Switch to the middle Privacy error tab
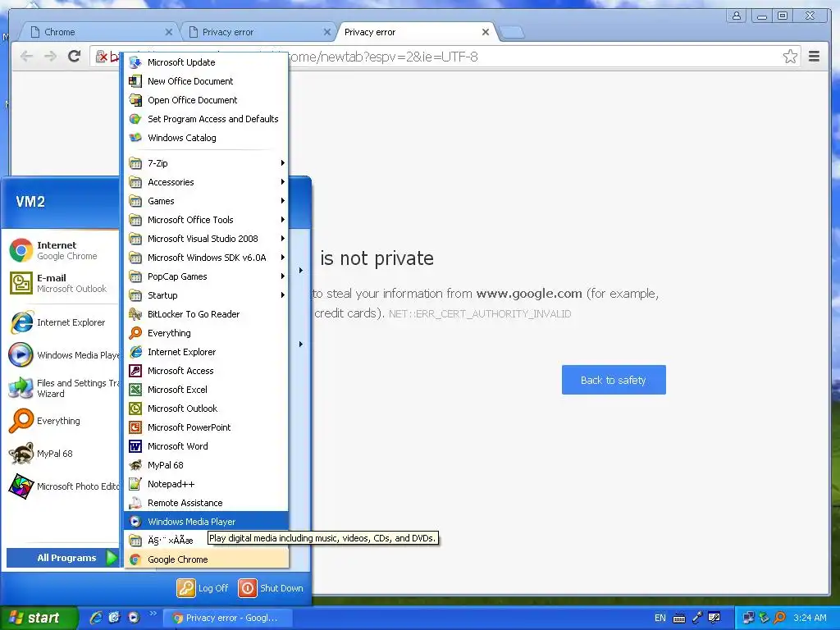This screenshot has width=840, height=630. 257,32
